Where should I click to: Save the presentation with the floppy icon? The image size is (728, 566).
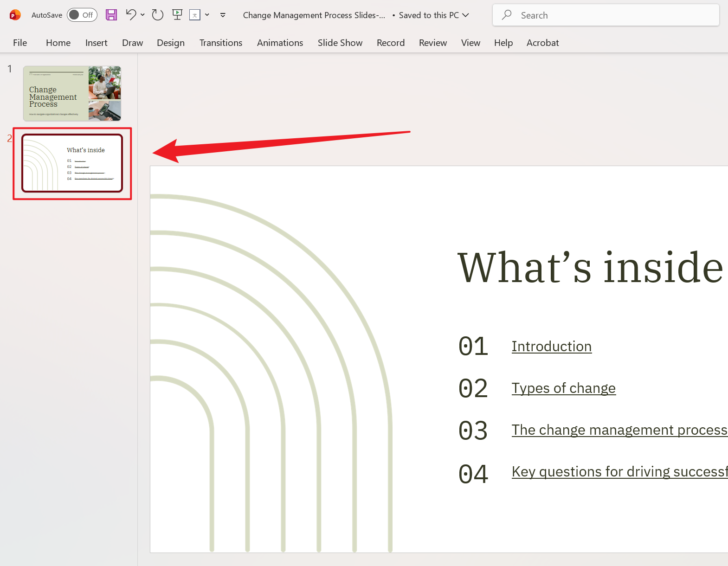pos(111,15)
